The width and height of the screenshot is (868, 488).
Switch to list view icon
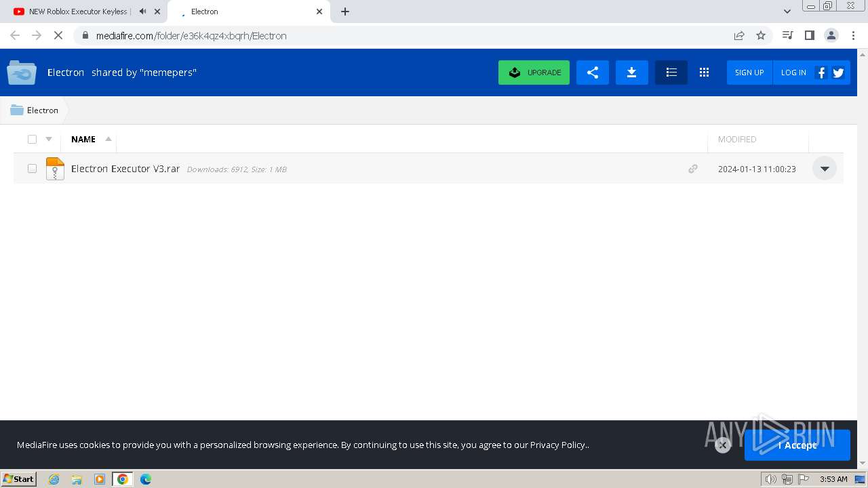coord(671,73)
